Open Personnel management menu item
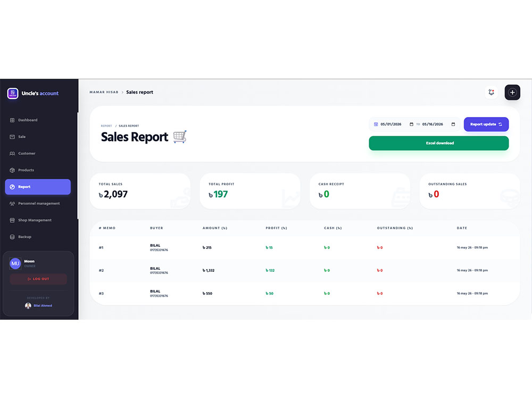 pyautogui.click(x=38, y=204)
